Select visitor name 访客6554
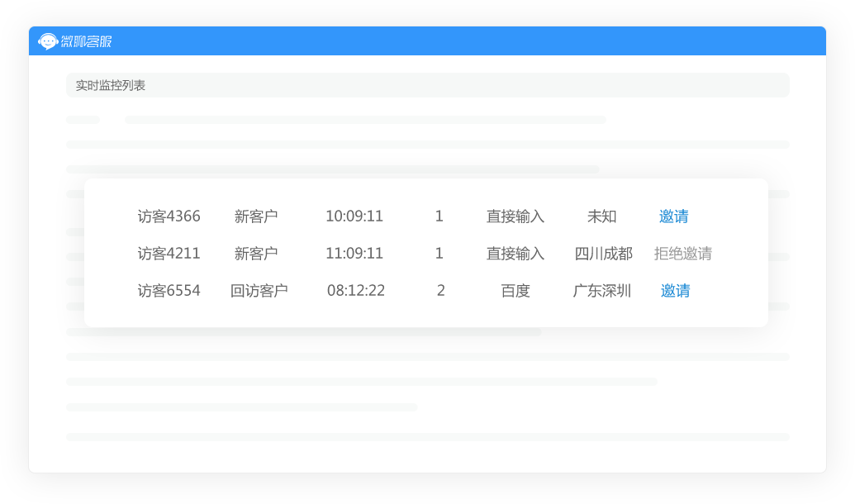The height and width of the screenshot is (504, 855). [169, 291]
